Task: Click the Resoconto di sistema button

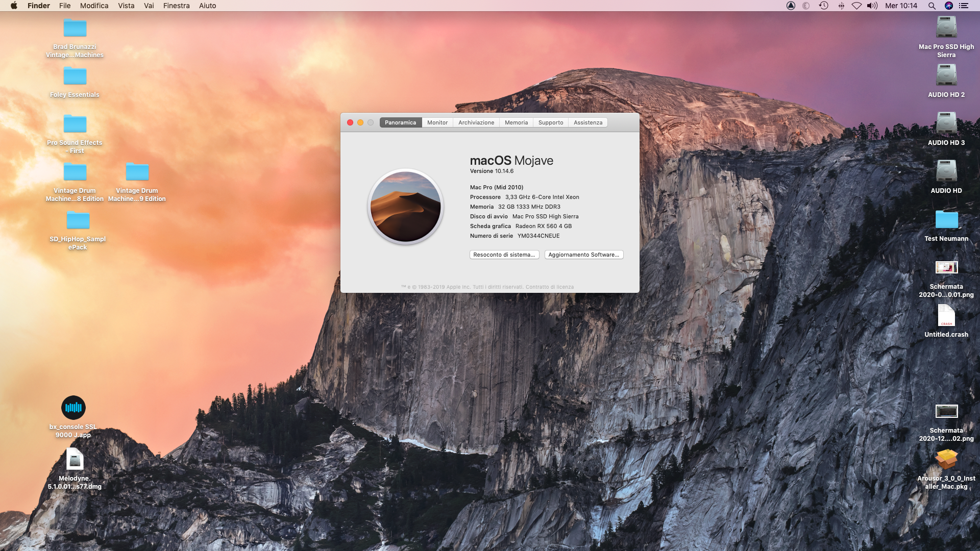Action: pyautogui.click(x=504, y=255)
